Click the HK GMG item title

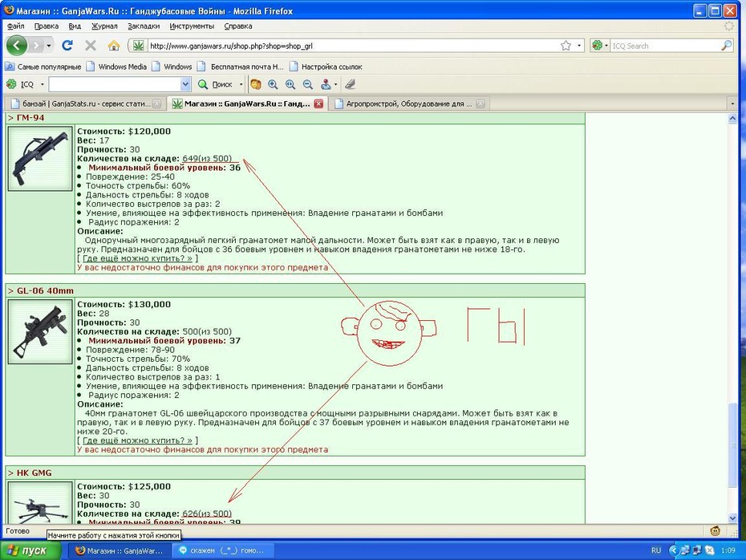pyautogui.click(x=34, y=473)
